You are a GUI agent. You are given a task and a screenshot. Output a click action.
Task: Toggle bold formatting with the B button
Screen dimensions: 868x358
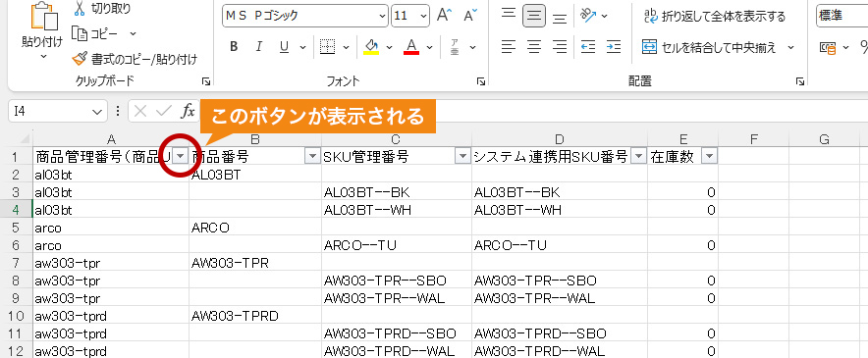tap(234, 47)
